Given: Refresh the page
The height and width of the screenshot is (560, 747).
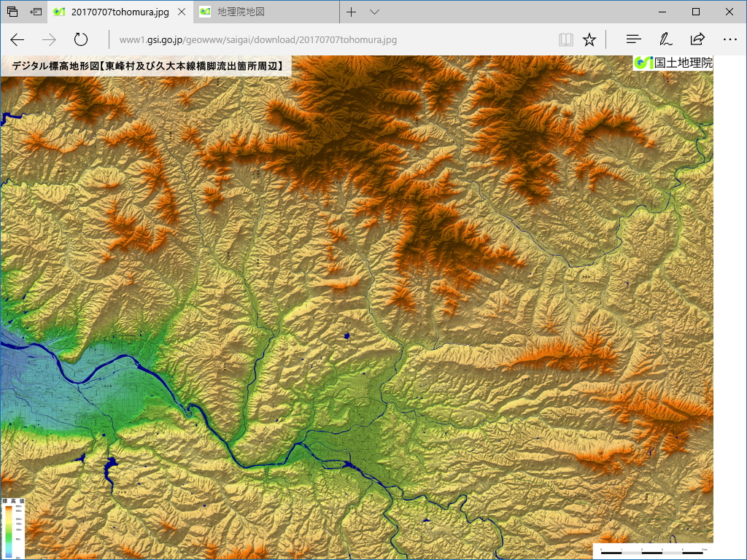Looking at the screenshot, I should (x=81, y=39).
